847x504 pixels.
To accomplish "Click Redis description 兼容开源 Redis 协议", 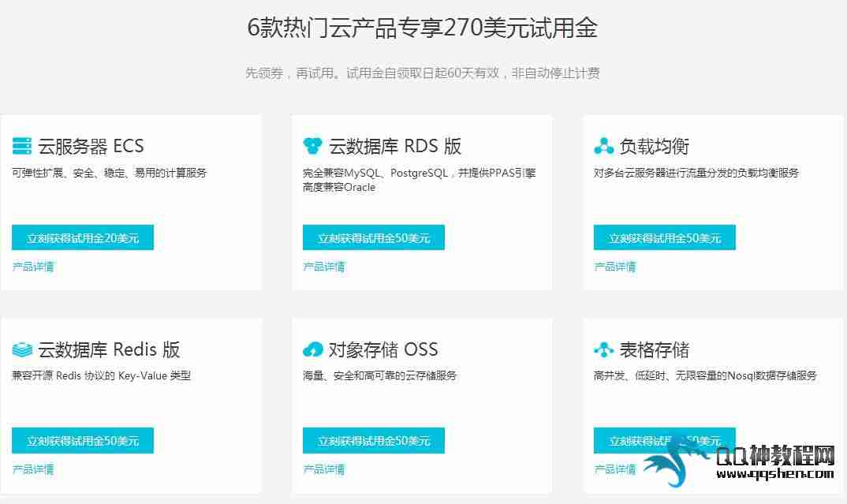I will 101,375.
